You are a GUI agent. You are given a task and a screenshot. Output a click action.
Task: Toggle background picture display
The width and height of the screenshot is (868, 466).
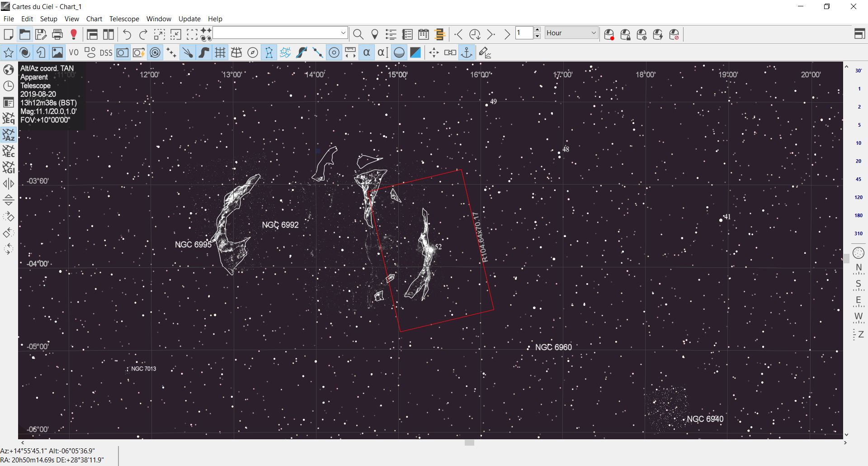(57, 53)
